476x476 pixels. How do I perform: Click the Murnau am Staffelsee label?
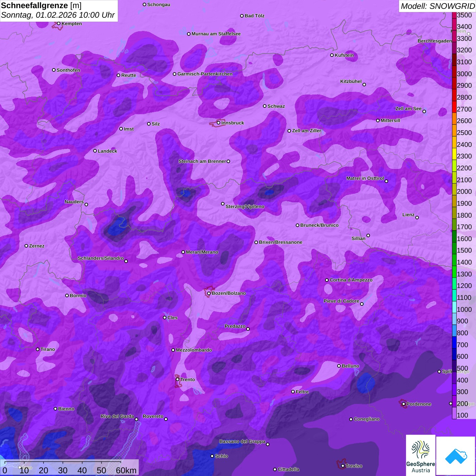click(x=216, y=34)
